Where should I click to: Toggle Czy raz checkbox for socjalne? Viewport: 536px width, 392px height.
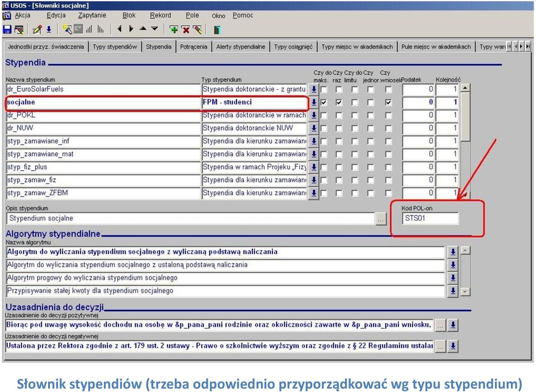point(339,102)
